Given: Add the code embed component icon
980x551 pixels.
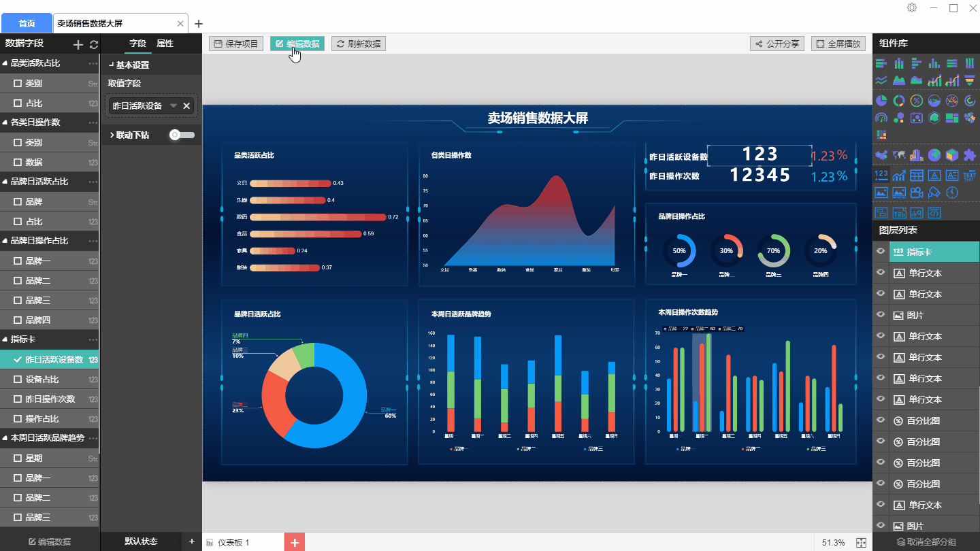Looking at the screenshot, I should (934, 214).
